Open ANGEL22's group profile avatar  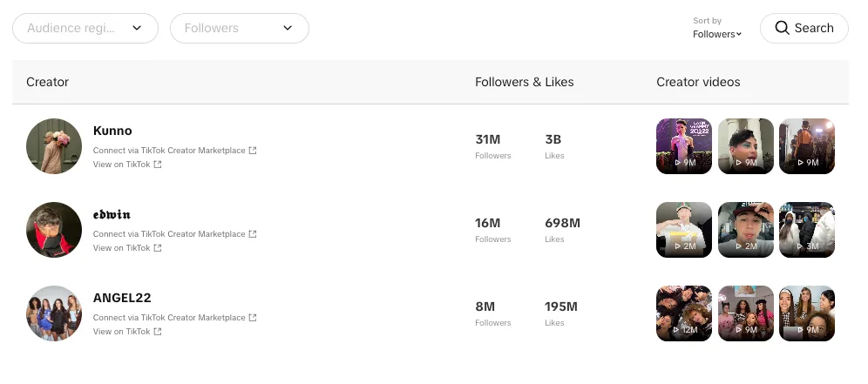(54, 313)
